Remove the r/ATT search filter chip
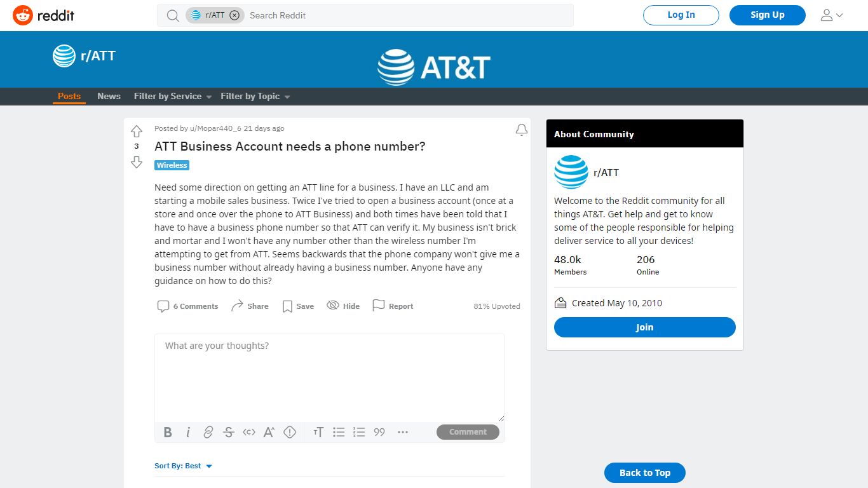Image resolution: width=868 pixels, height=488 pixels. tap(234, 15)
